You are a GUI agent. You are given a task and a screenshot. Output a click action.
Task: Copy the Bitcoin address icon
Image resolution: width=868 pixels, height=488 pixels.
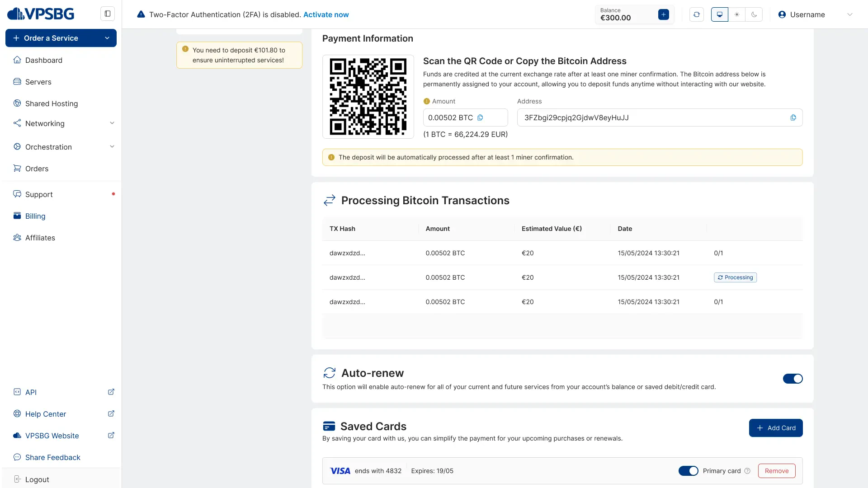(x=793, y=117)
